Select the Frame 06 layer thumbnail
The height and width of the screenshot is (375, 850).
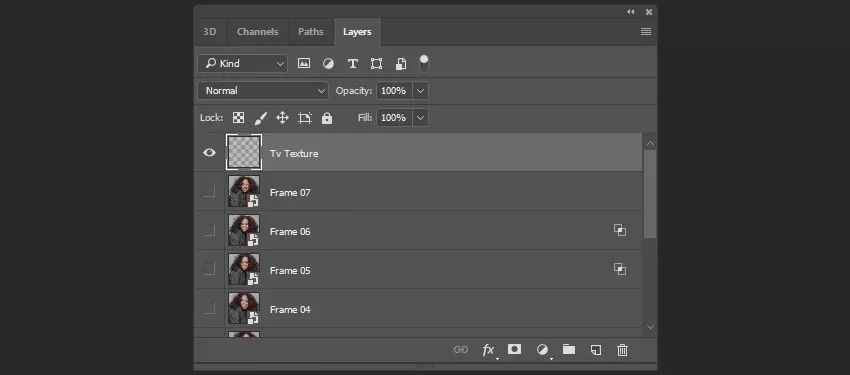coord(244,230)
